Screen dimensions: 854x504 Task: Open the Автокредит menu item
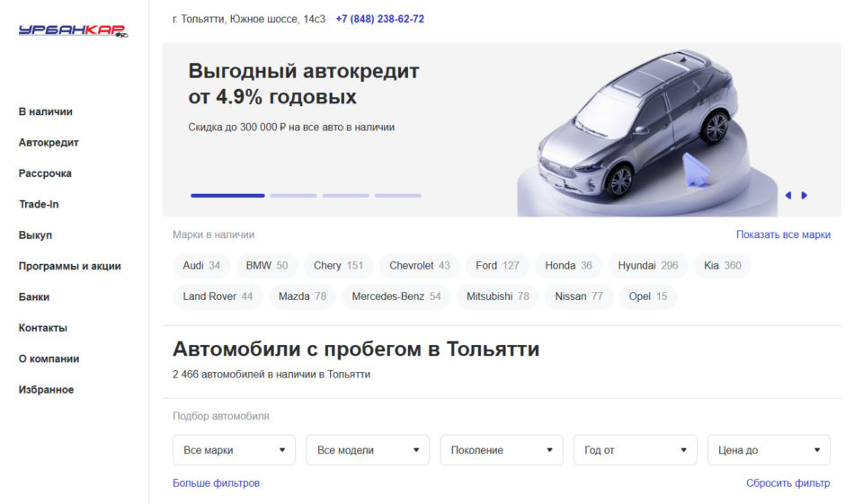(49, 143)
